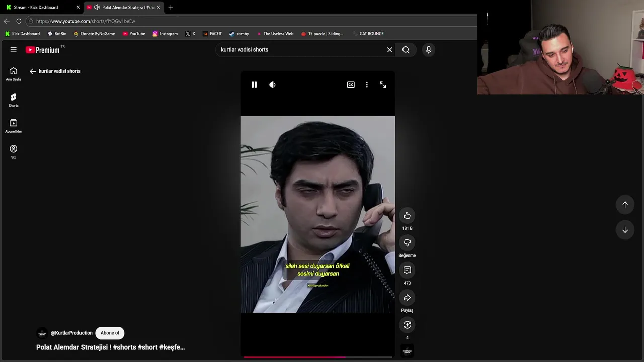This screenshot has width=644, height=362.
Task: Open The Useless Web bookmark
Action: (x=275, y=34)
